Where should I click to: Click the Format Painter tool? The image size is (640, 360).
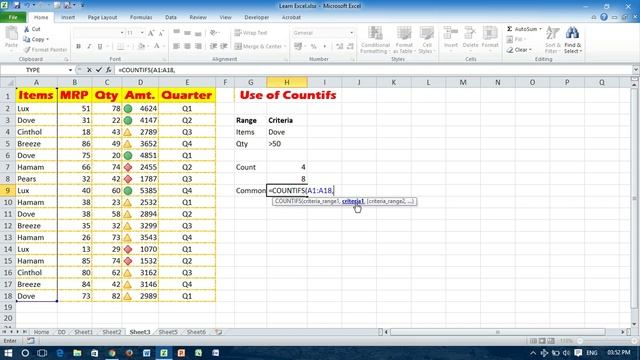[45, 50]
